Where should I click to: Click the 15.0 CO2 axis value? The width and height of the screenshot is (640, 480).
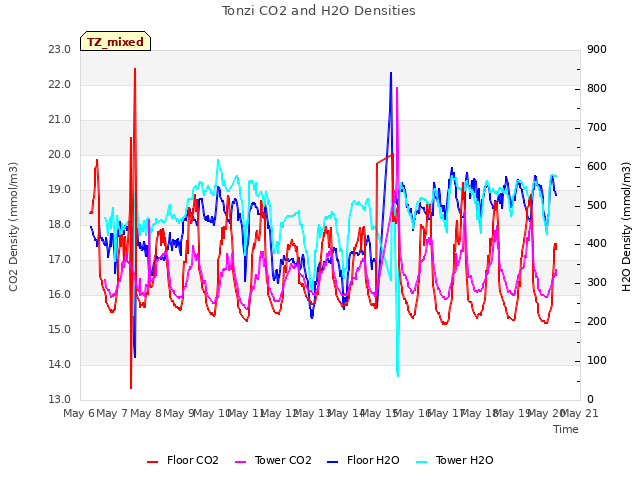(x=59, y=329)
